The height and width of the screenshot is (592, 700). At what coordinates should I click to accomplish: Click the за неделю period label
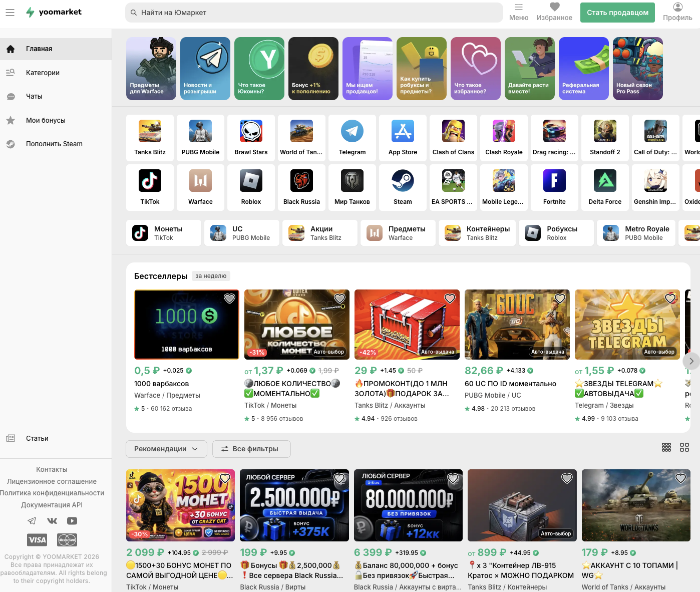[x=211, y=276]
